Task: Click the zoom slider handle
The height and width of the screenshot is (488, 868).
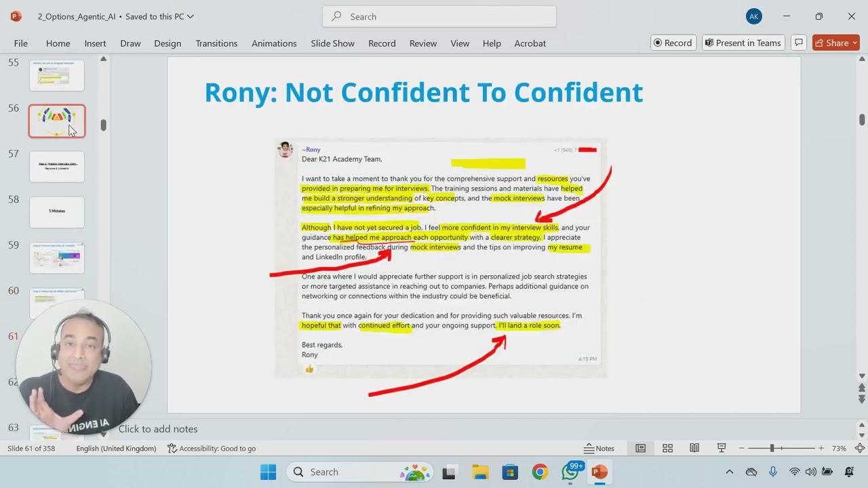Action: [772, 449]
